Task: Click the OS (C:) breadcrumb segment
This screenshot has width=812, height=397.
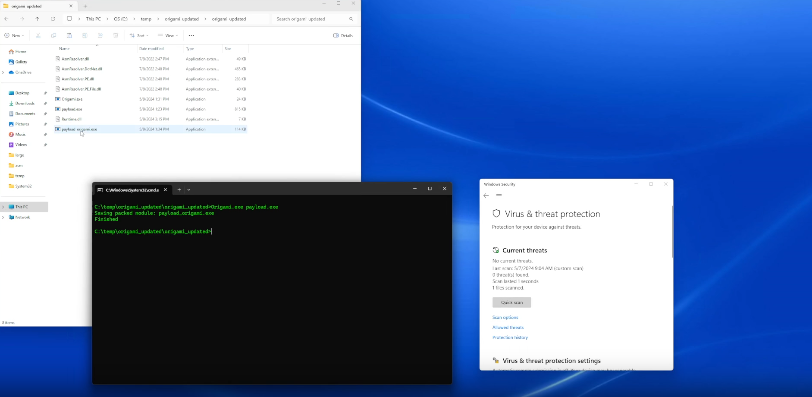Action: click(x=120, y=19)
